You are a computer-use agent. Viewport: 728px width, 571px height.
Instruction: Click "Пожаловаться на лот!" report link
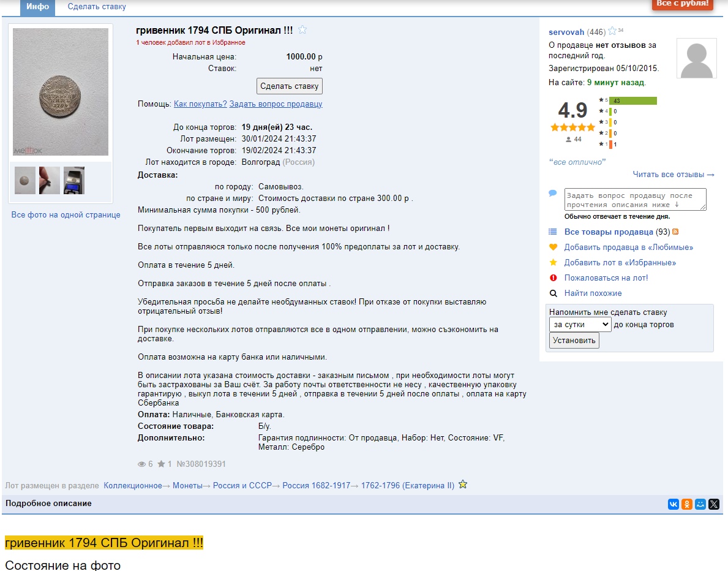coord(606,278)
